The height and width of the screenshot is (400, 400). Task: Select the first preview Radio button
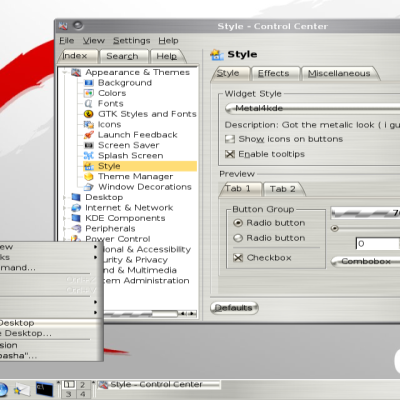point(238,223)
